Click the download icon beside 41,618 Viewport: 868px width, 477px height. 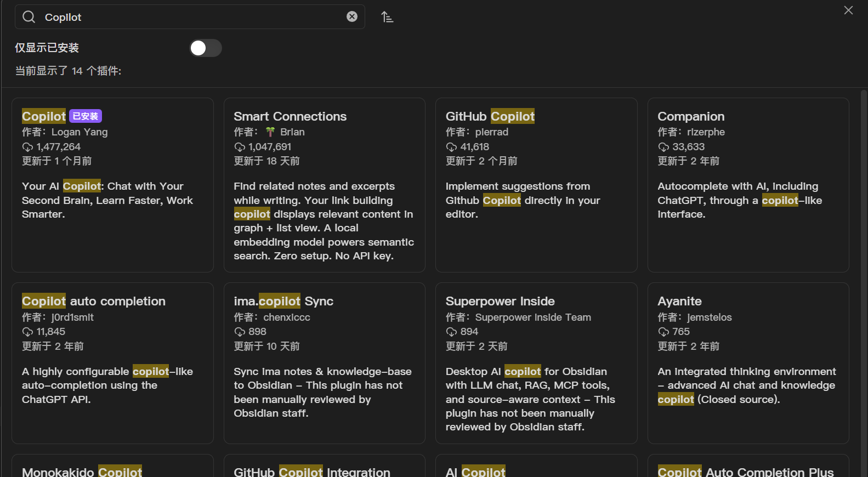(451, 147)
